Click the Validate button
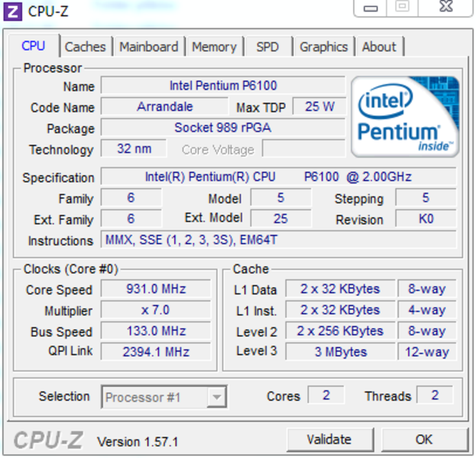The image size is (476, 458). [x=329, y=440]
